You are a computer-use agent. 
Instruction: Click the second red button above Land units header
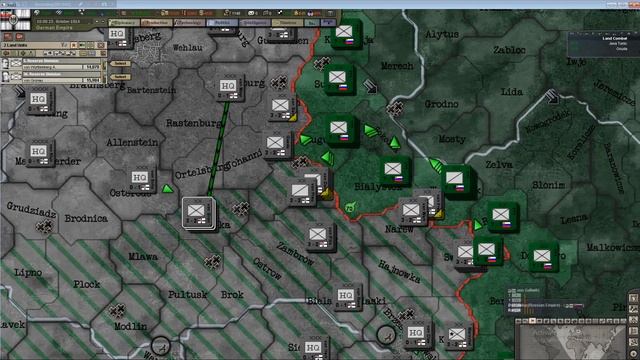click(x=19, y=37)
